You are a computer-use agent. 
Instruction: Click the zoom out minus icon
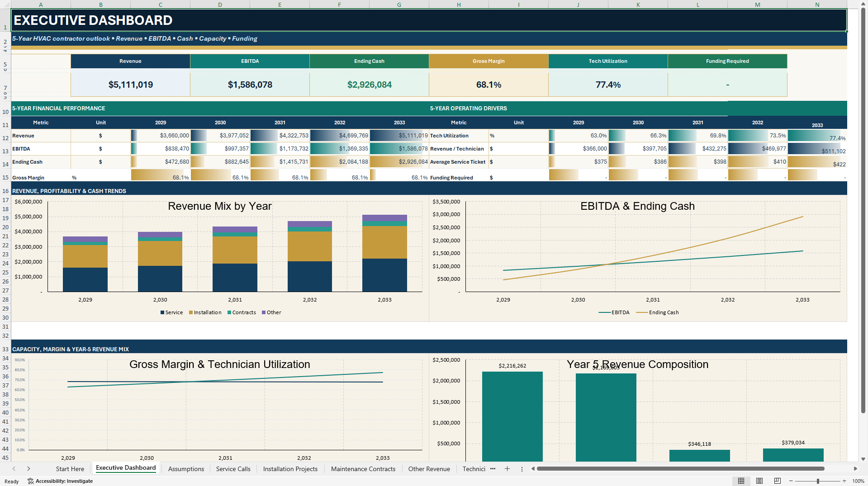click(791, 481)
